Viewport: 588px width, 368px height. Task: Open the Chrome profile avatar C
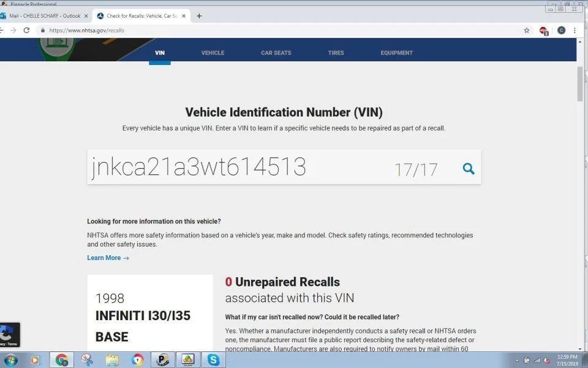[561, 30]
